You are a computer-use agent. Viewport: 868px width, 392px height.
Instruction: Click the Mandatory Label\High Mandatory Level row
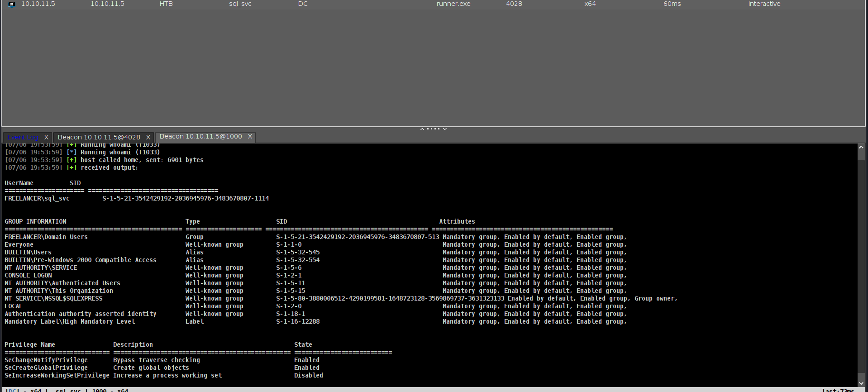pyautogui.click(x=316, y=321)
